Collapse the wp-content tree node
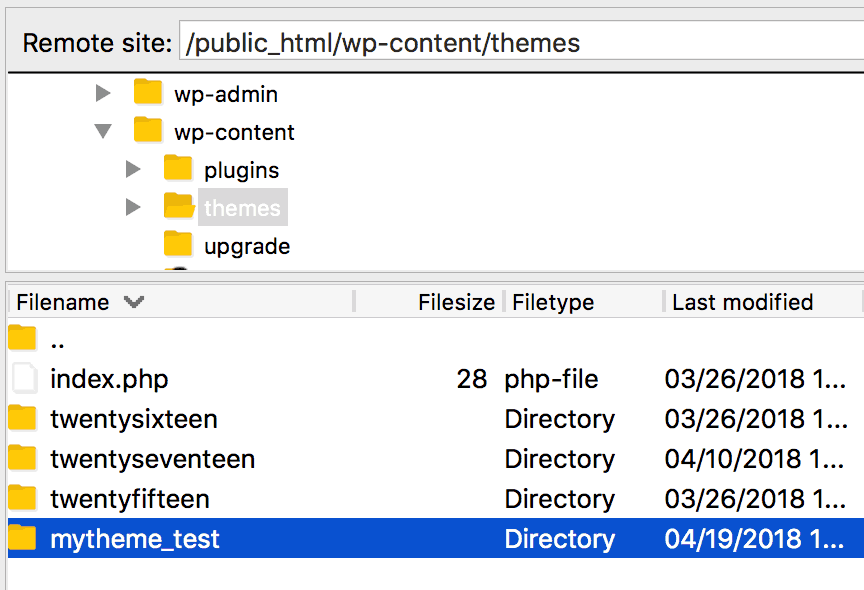Image resolution: width=864 pixels, height=590 pixels. 103,131
